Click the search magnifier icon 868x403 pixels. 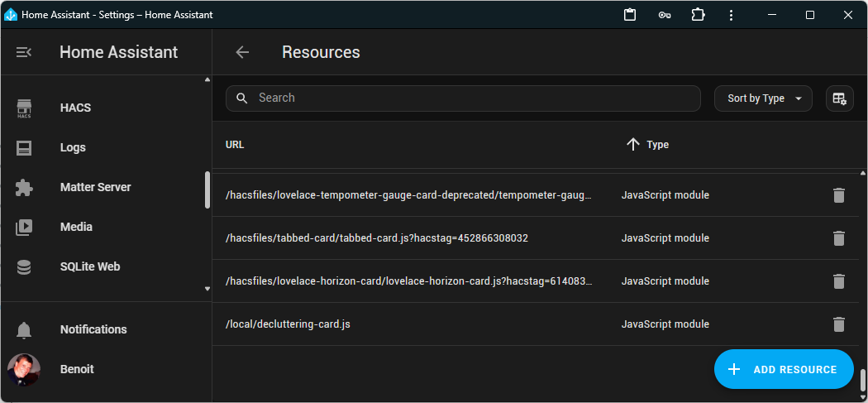(x=241, y=98)
